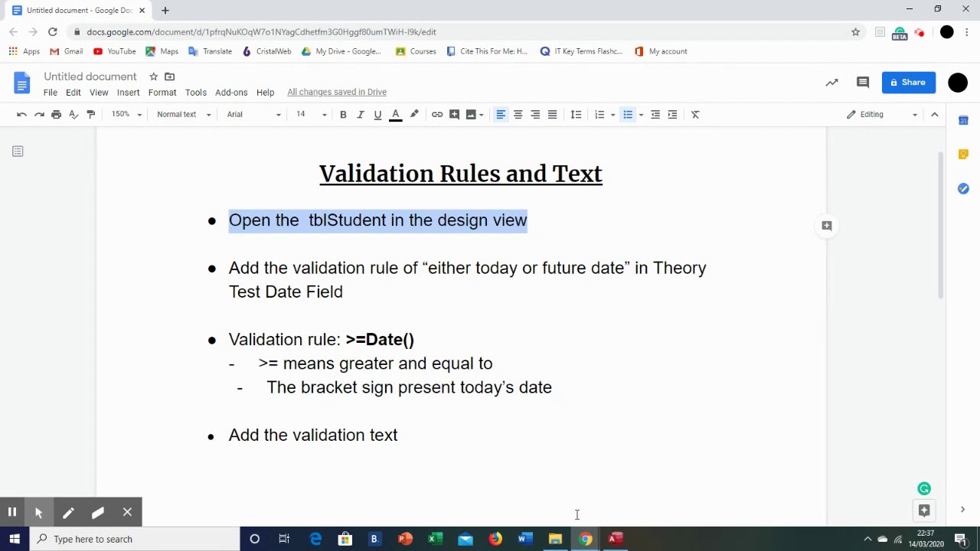Go to Docs home

[x=21, y=83]
